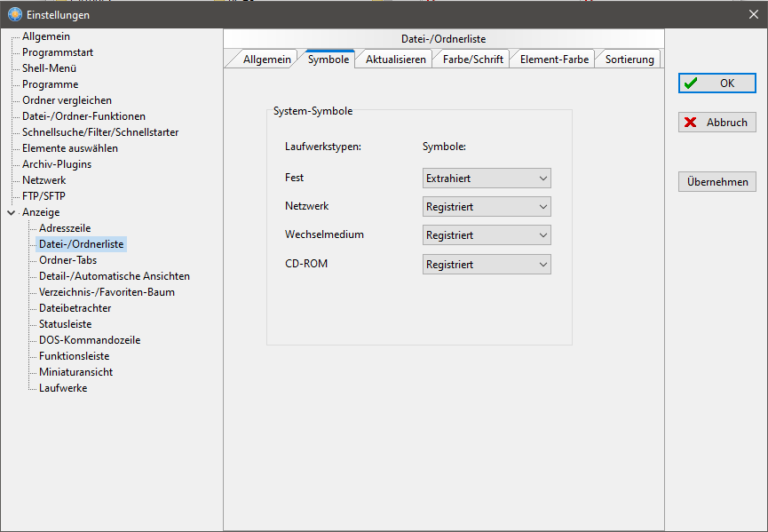The height and width of the screenshot is (532, 768).
Task: Open Archiv-Plugins settings in the tree
Action: click(57, 164)
